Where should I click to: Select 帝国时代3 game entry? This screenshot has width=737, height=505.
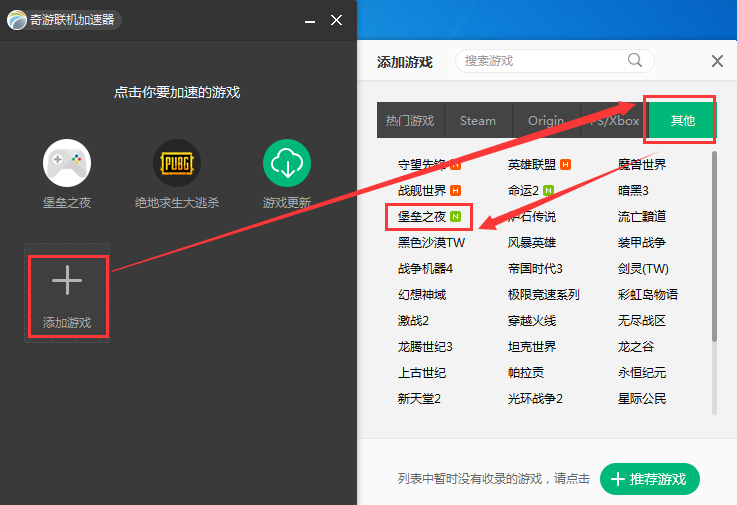(x=535, y=268)
